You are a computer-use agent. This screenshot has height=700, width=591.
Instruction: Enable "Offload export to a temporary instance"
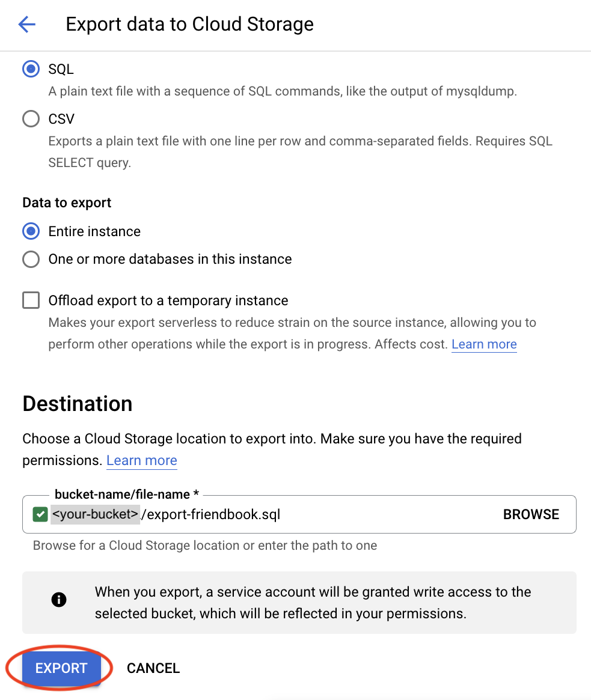31,300
